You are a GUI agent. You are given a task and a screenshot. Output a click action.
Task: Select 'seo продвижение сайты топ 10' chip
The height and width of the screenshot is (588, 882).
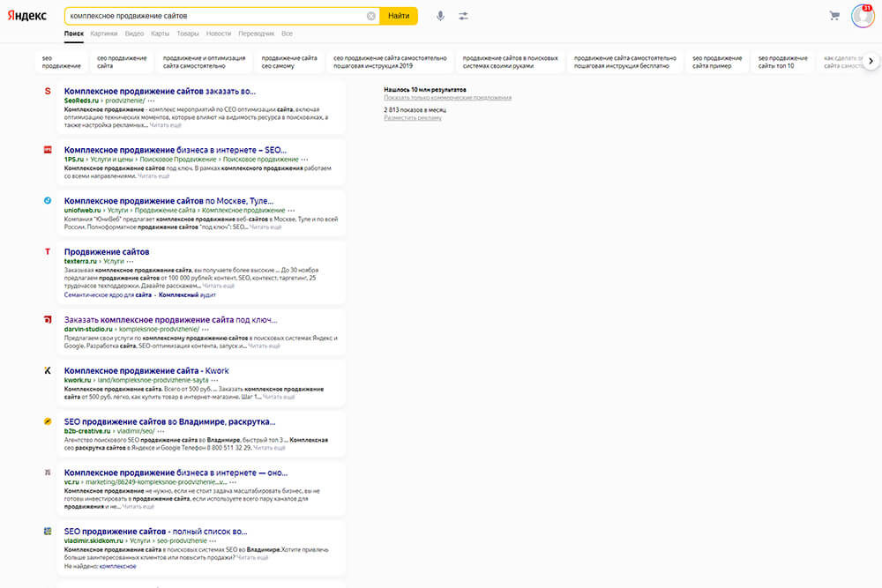[x=783, y=62]
